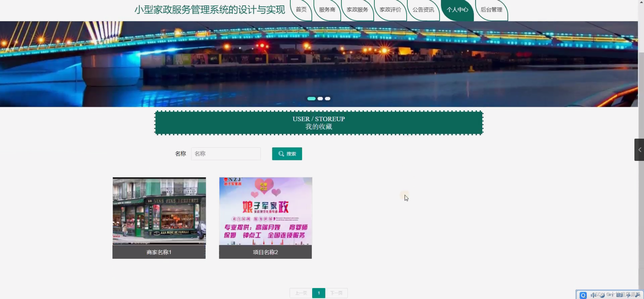
Task: Select page 1 in pagination
Action: pyautogui.click(x=319, y=293)
